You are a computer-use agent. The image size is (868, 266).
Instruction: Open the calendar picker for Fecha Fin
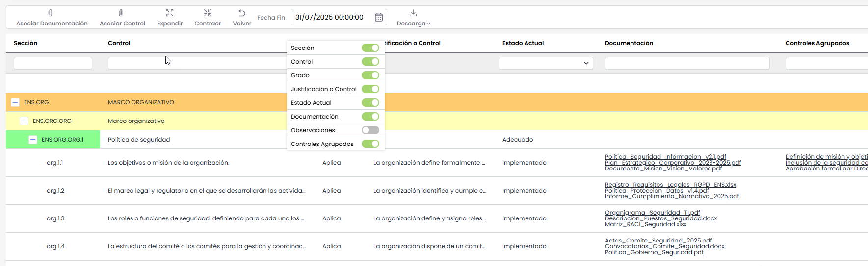[x=379, y=18]
